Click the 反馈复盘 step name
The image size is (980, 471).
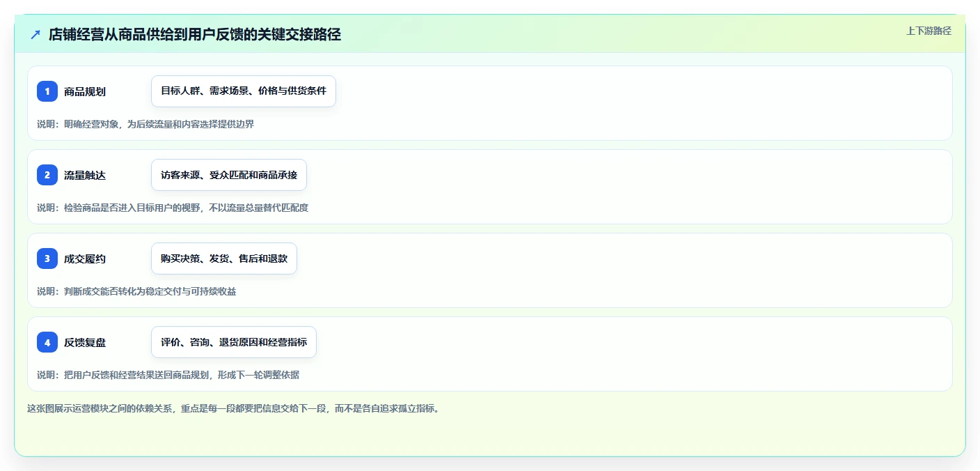pos(85,343)
